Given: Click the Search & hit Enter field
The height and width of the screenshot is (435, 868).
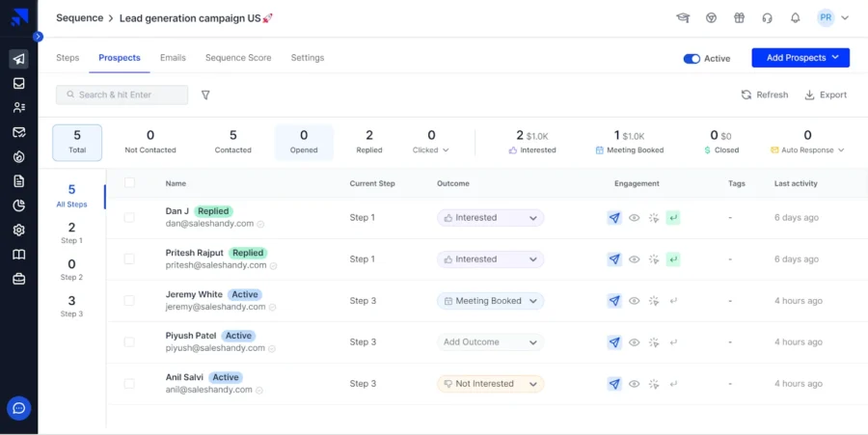Looking at the screenshot, I should click(x=122, y=95).
